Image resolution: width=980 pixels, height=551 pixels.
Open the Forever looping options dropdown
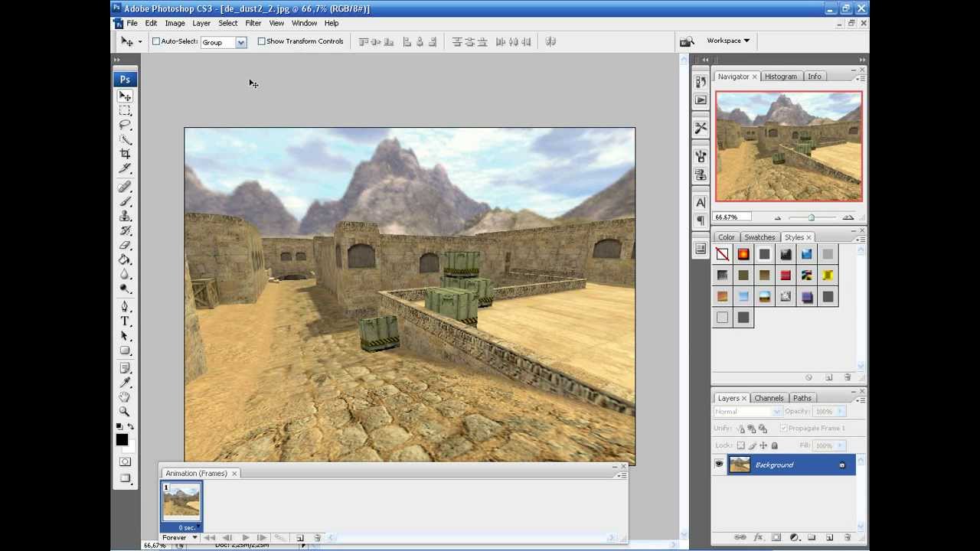(x=180, y=538)
